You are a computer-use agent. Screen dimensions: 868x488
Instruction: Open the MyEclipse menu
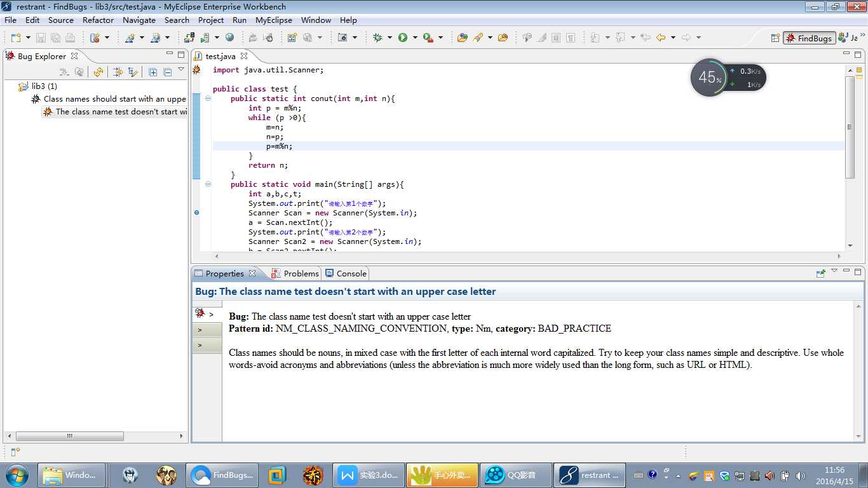coord(273,20)
